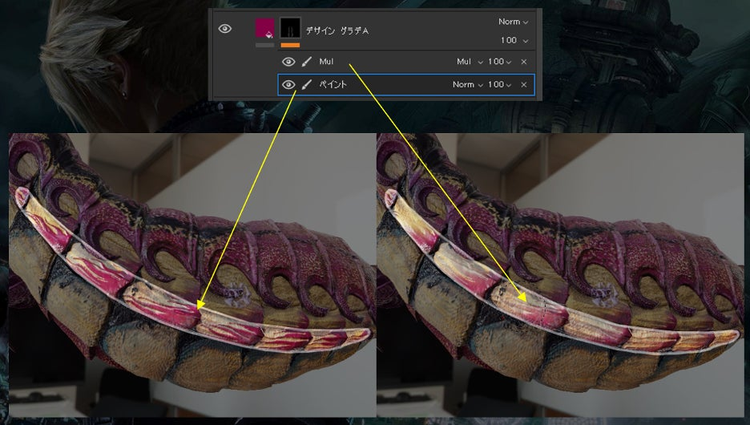Open the ペイント row opacity 100 dropdown
Image resolution: width=750 pixels, height=425 pixels.
coord(499,85)
